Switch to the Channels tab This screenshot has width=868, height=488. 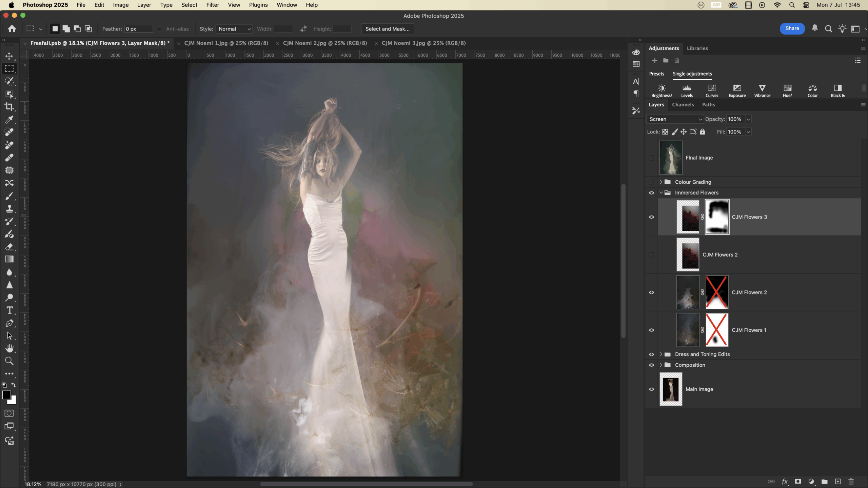(x=683, y=105)
